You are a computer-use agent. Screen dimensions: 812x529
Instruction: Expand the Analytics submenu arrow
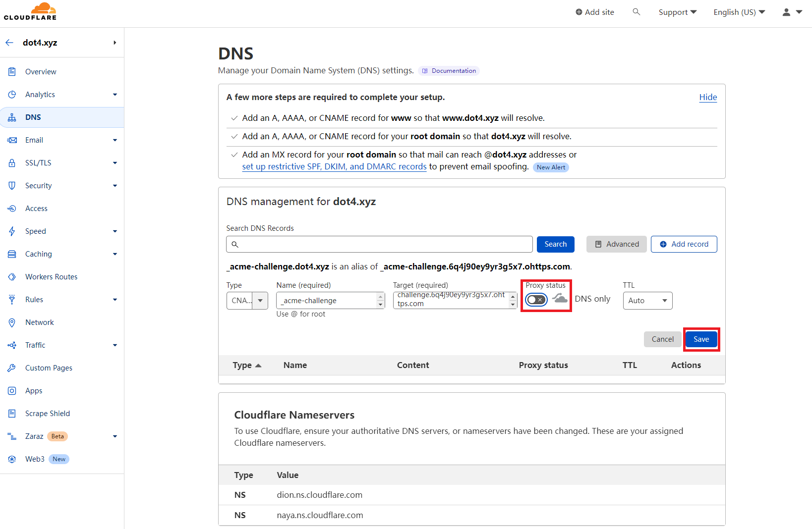(115, 95)
